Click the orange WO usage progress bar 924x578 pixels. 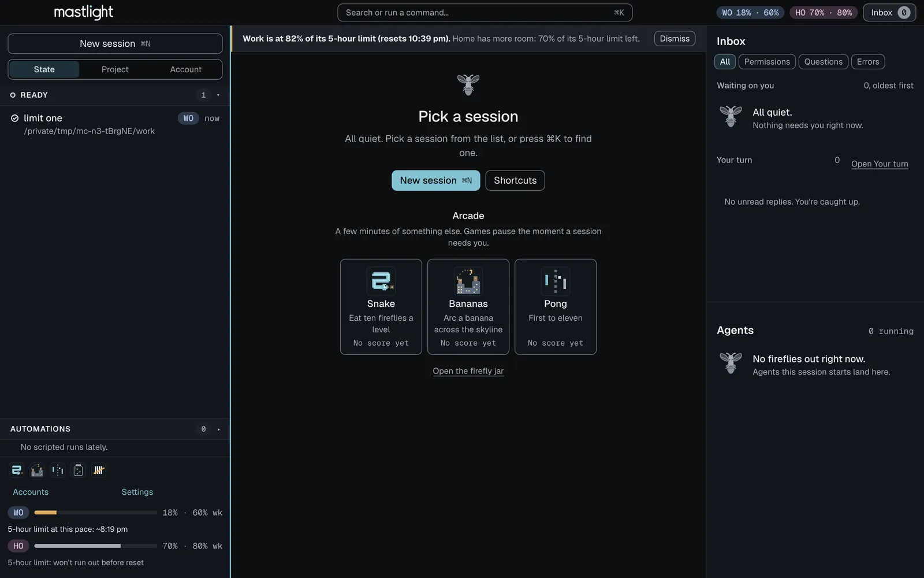95,513
